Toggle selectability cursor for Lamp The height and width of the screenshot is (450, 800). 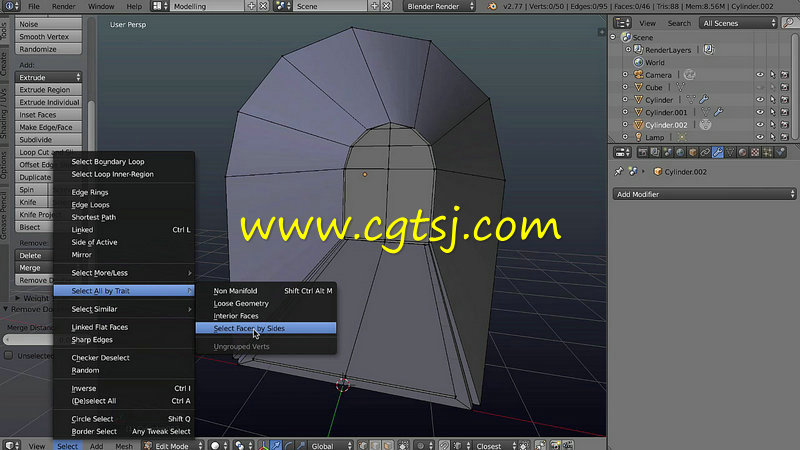(x=772, y=137)
